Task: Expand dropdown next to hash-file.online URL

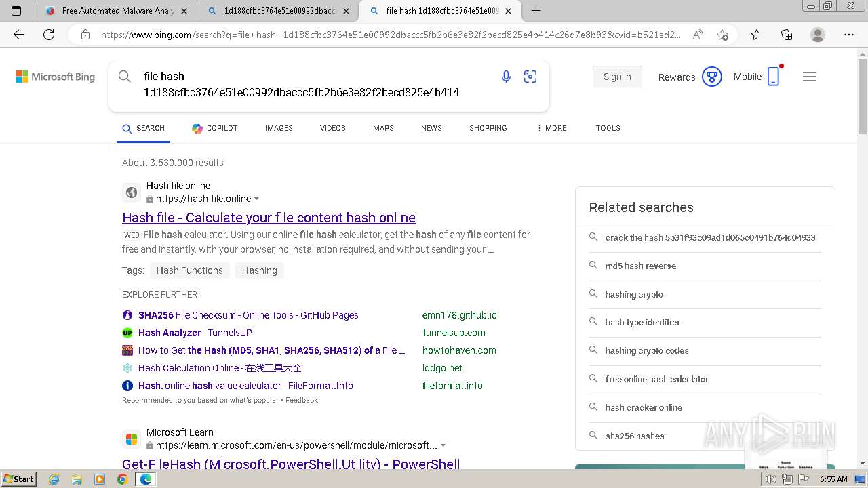Action: (x=256, y=199)
